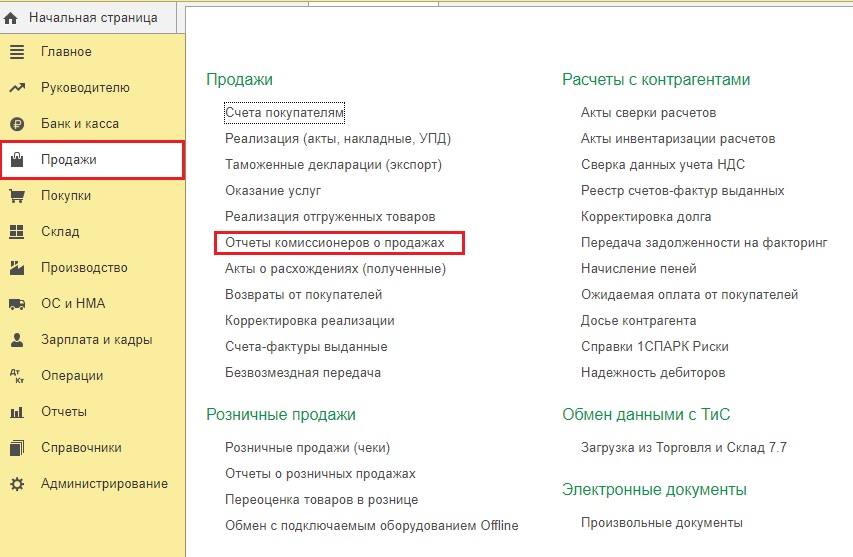The height and width of the screenshot is (557, 853).
Task: Click the trend chart icon for Руководителю
Action: (17, 88)
